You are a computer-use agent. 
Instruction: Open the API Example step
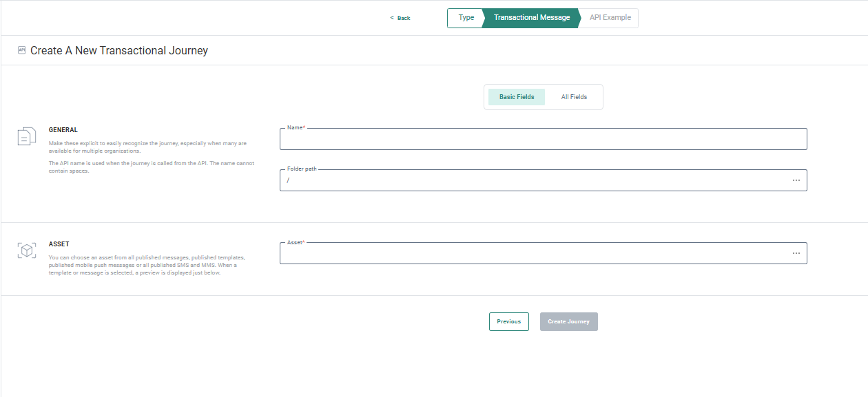(x=610, y=18)
